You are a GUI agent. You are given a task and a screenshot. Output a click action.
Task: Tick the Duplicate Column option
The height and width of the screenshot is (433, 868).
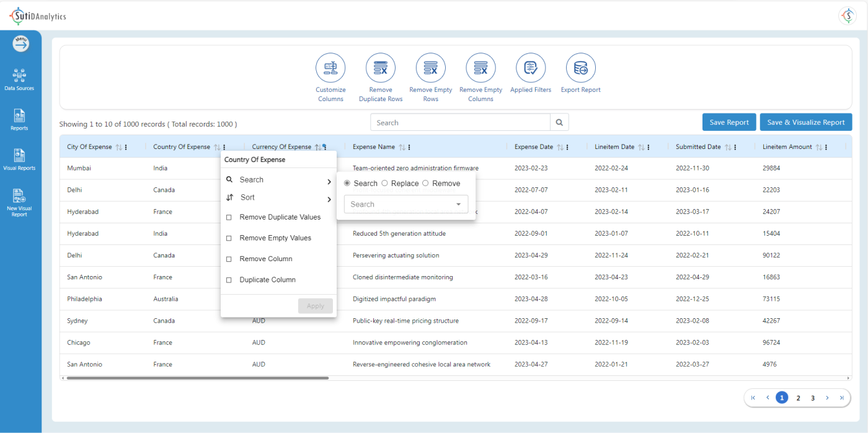click(x=229, y=280)
